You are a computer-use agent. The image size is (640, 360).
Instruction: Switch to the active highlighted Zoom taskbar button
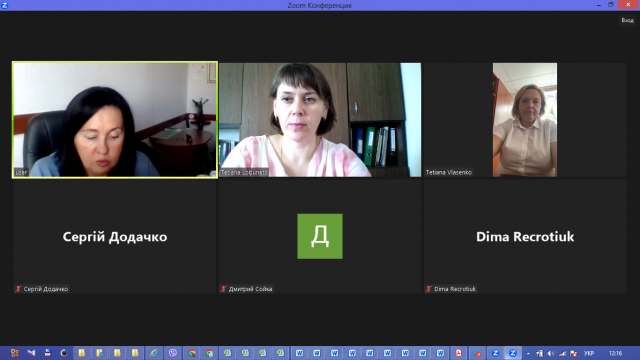tap(513, 353)
